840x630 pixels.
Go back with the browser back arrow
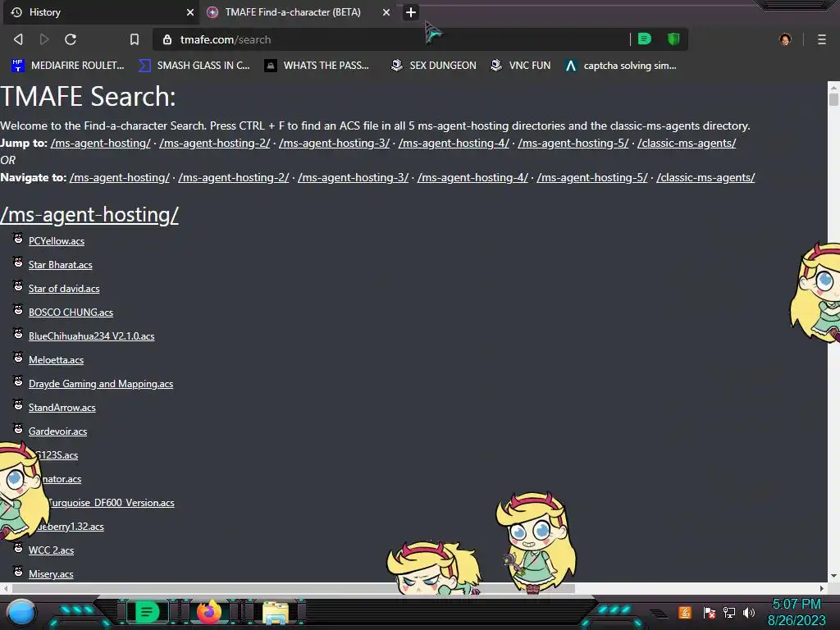(18, 39)
